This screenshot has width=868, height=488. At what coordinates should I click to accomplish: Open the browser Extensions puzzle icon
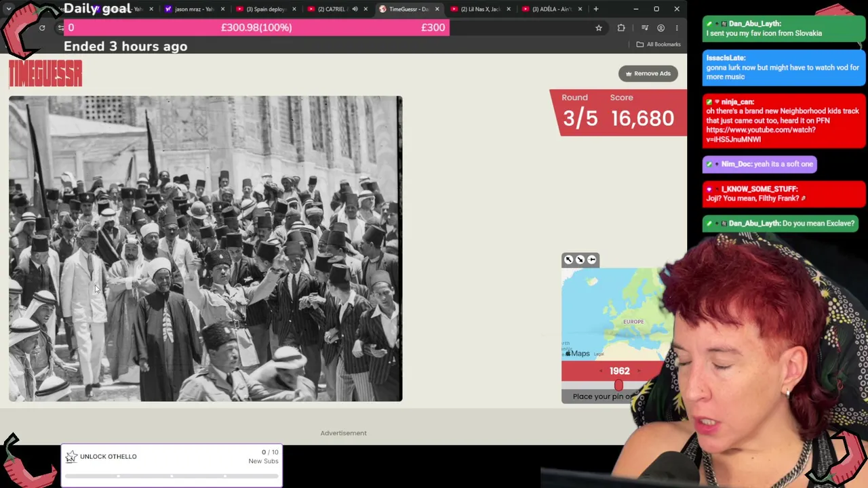click(621, 28)
